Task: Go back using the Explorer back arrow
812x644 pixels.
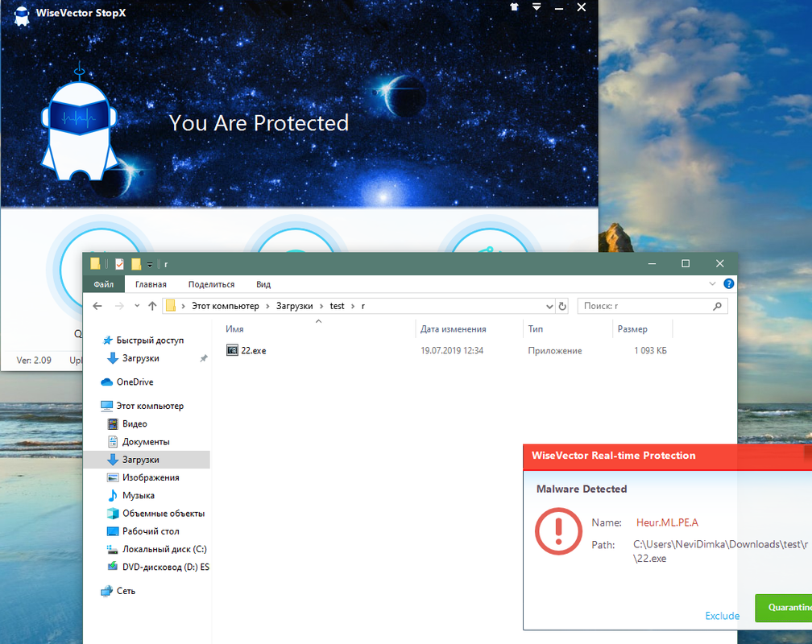Action: coord(97,306)
